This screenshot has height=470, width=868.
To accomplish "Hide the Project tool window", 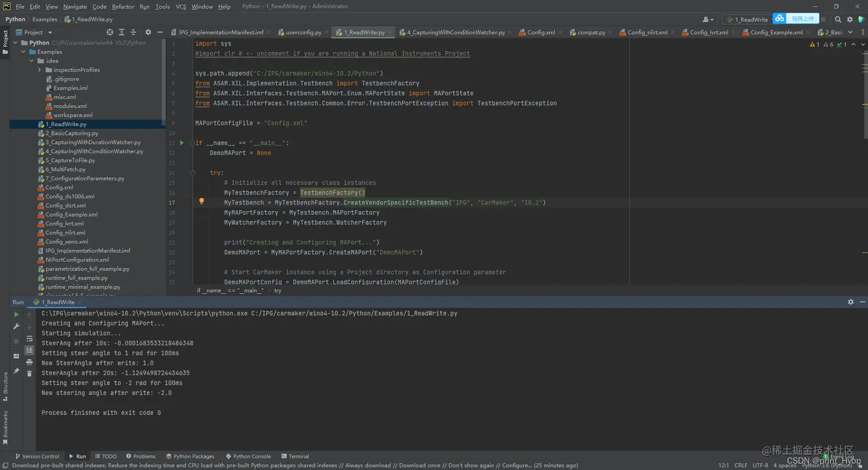I will coord(160,32).
